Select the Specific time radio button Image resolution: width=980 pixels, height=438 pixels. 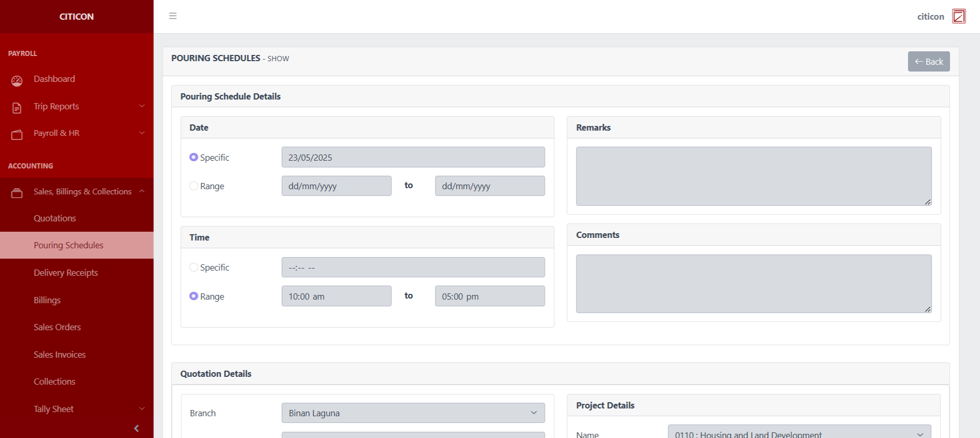click(194, 267)
